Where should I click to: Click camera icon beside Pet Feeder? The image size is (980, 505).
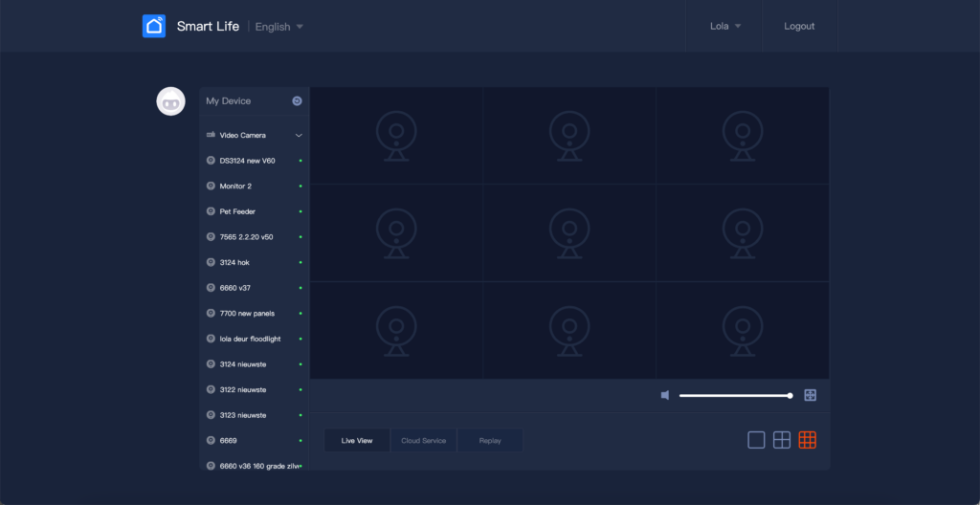[x=211, y=211]
